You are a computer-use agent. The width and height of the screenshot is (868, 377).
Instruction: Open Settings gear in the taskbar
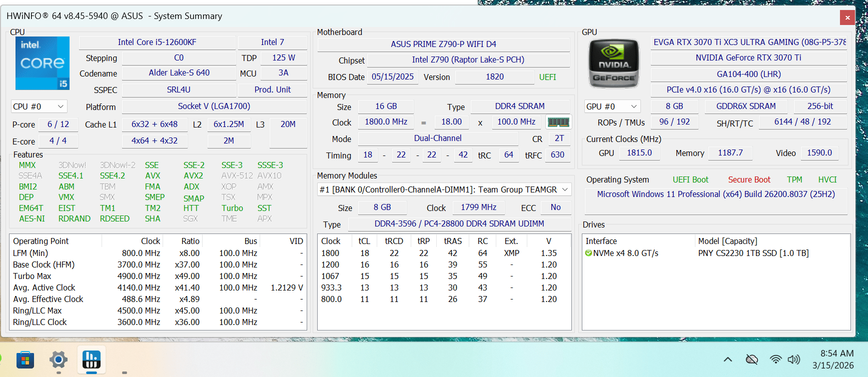point(59,359)
